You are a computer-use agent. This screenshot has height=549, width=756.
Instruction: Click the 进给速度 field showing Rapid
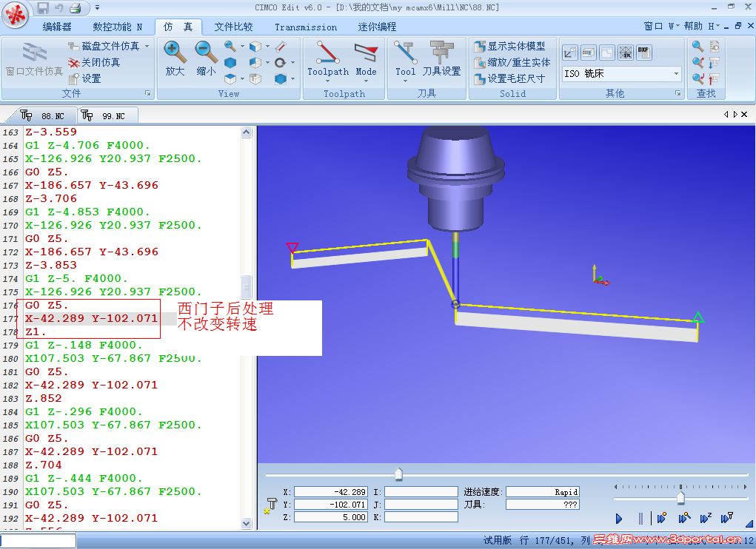point(543,492)
